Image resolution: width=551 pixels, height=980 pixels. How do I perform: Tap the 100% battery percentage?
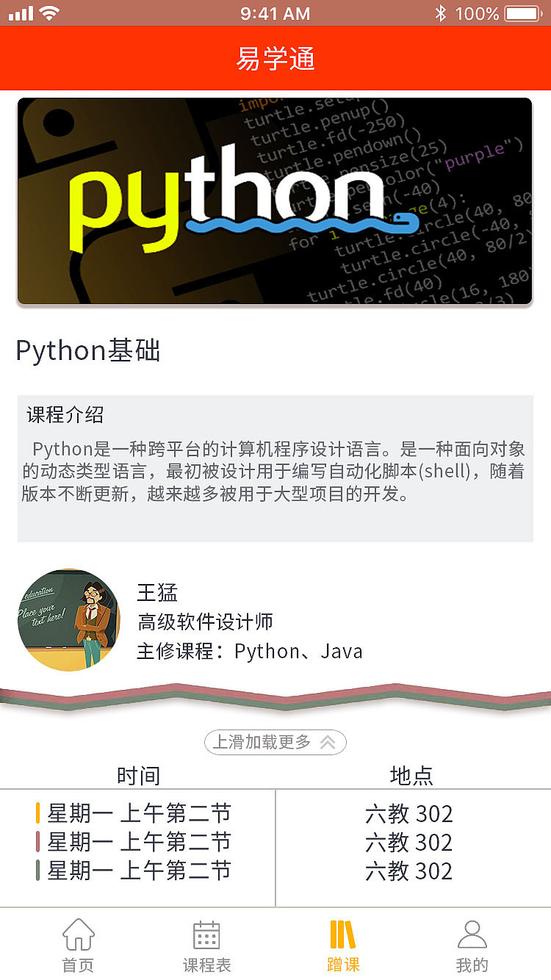(477, 13)
